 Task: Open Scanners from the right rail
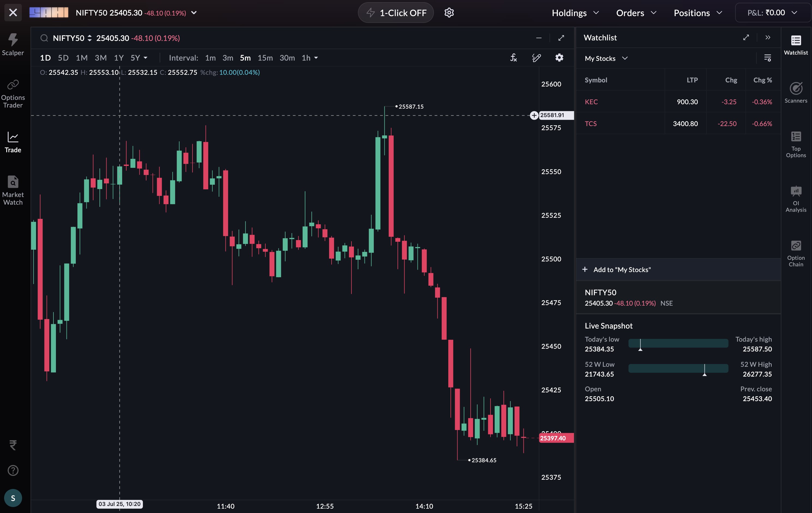click(796, 93)
